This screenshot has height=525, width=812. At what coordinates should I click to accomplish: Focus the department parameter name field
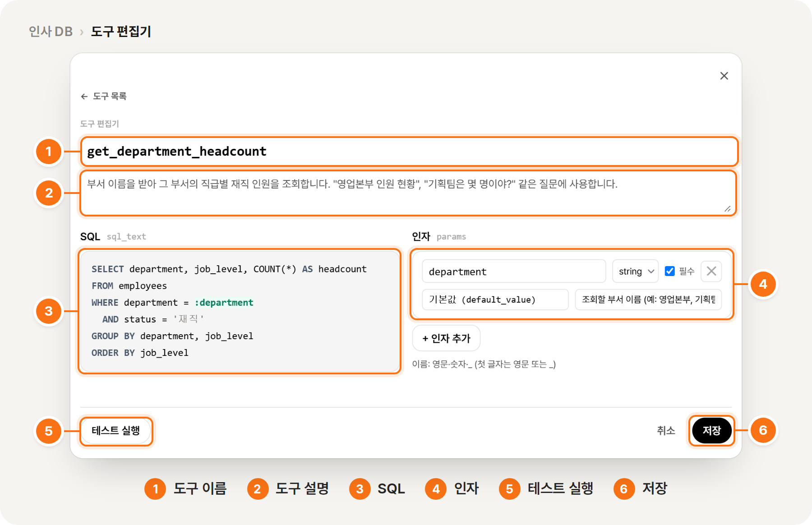[x=514, y=272]
